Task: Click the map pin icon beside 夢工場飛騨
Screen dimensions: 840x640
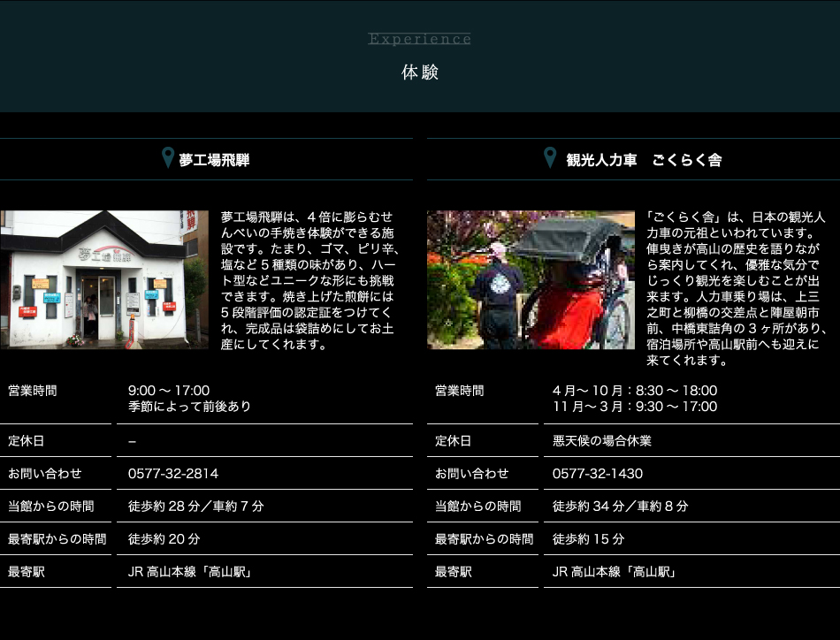Action: coord(168,159)
